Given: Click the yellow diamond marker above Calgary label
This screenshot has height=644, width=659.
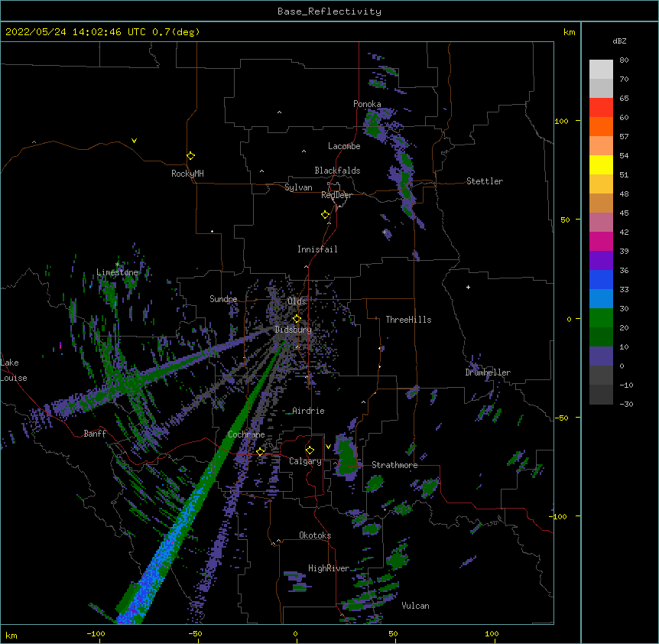Looking at the screenshot, I should [310, 450].
